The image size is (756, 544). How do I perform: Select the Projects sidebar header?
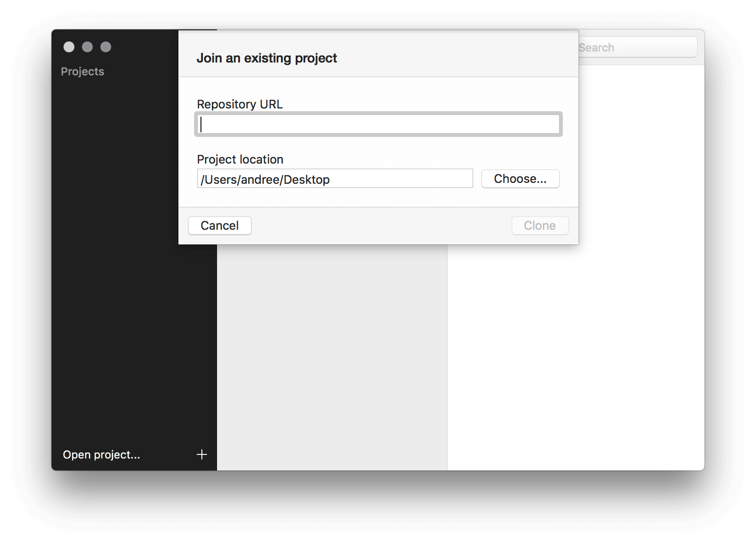coord(82,71)
